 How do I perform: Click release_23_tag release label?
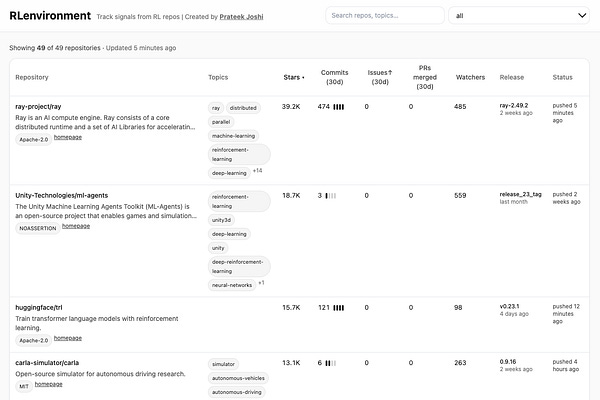[x=520, y=194]
